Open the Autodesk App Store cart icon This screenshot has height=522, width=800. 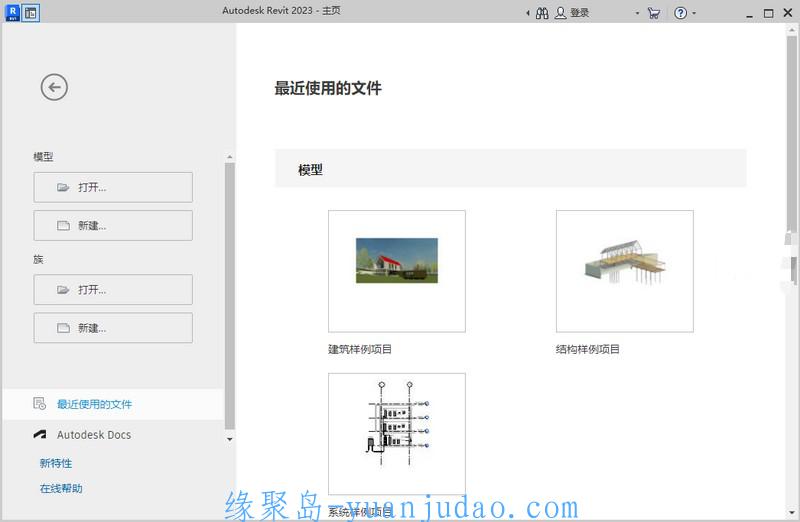point(654,13)
